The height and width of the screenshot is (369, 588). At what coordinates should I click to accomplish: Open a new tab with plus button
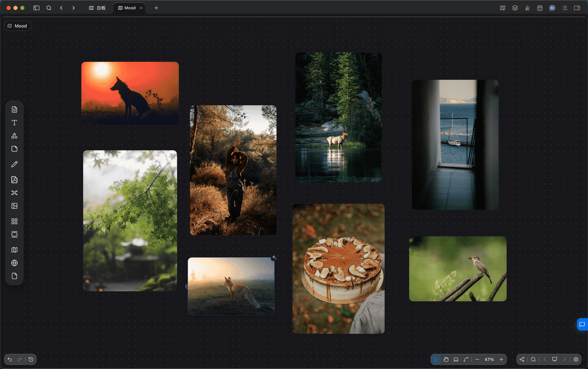tap(156, 8)
